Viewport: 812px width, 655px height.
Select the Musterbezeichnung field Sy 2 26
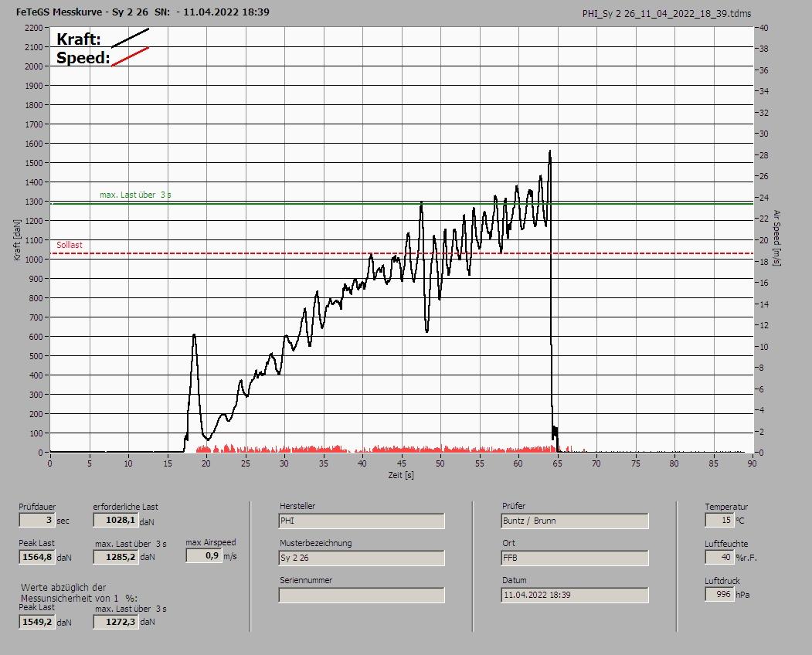361,558
